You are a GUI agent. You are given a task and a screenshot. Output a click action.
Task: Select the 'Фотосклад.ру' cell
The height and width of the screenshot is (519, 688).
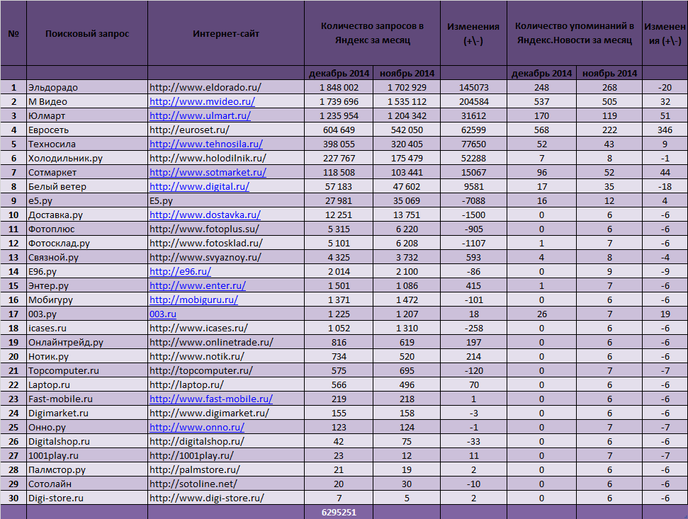[x=87, y=243]
